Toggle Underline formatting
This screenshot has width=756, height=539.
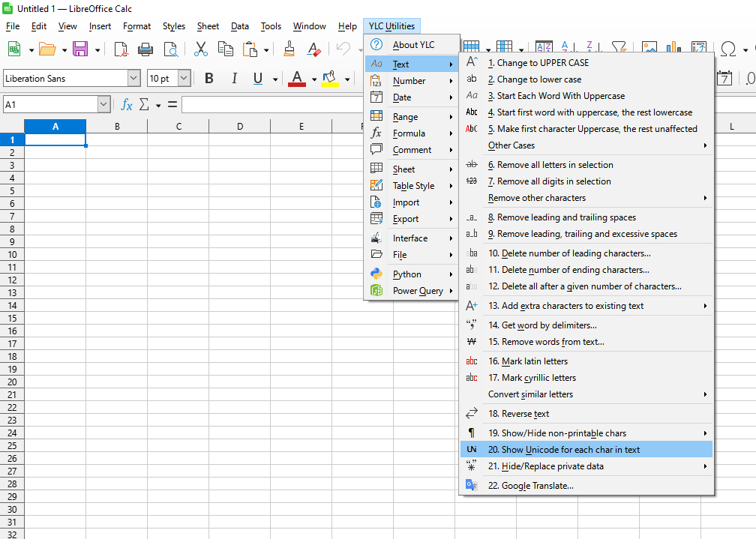point(258,79)
